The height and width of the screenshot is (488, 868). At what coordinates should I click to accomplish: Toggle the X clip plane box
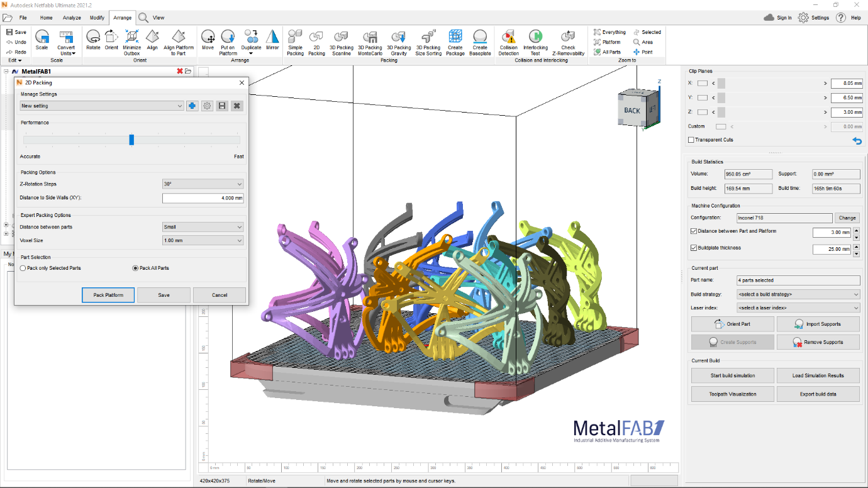coord(703,83)
